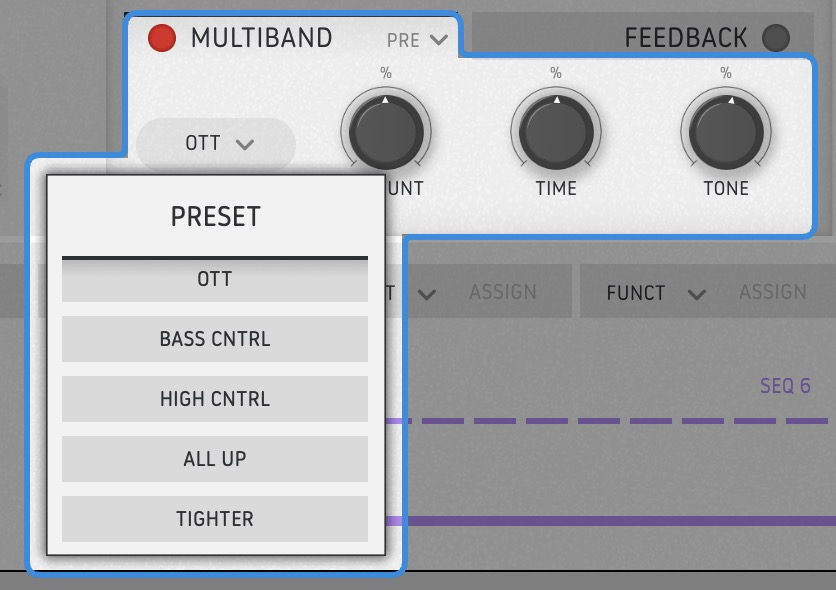Click ASSIGN next to FUNCT dropdown
The image size is (836, 590).
(x=772, y=292)
